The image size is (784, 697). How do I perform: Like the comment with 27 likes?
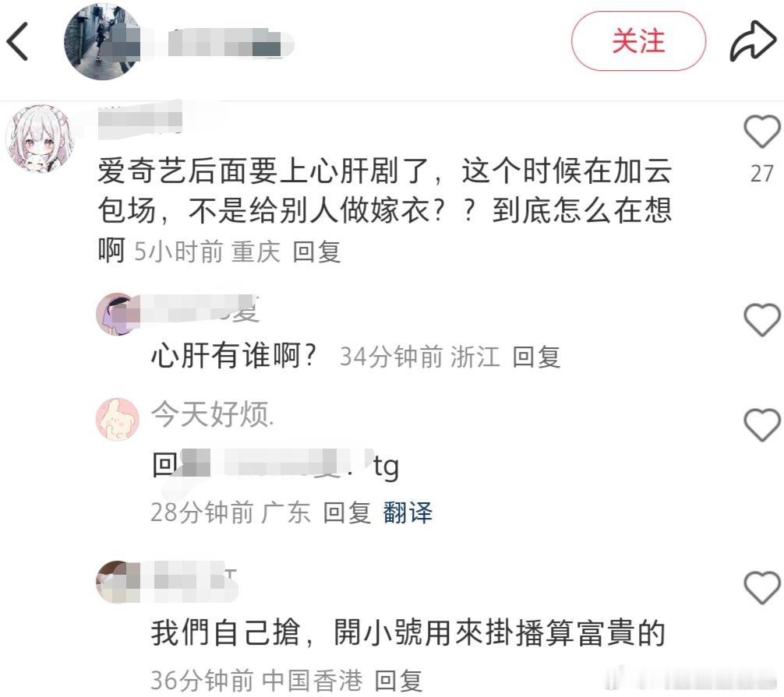pos(762,132)
